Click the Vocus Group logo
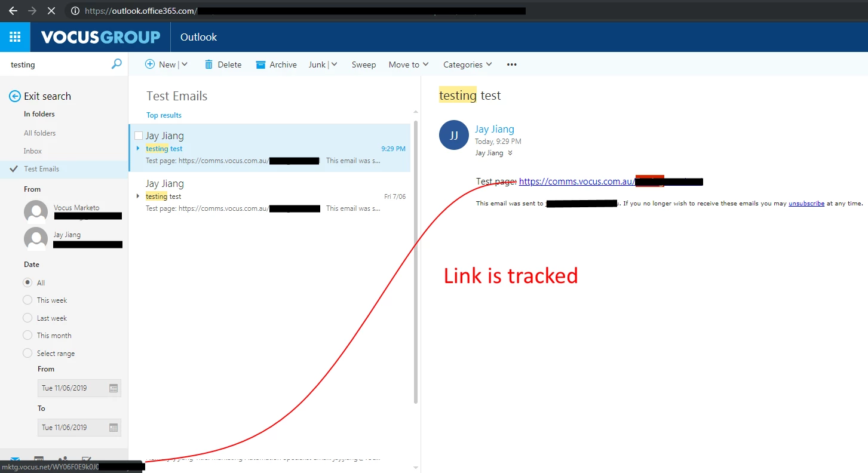Image resolution: width=868 pixels, height=473 pixels. click(x=100, y=37)
